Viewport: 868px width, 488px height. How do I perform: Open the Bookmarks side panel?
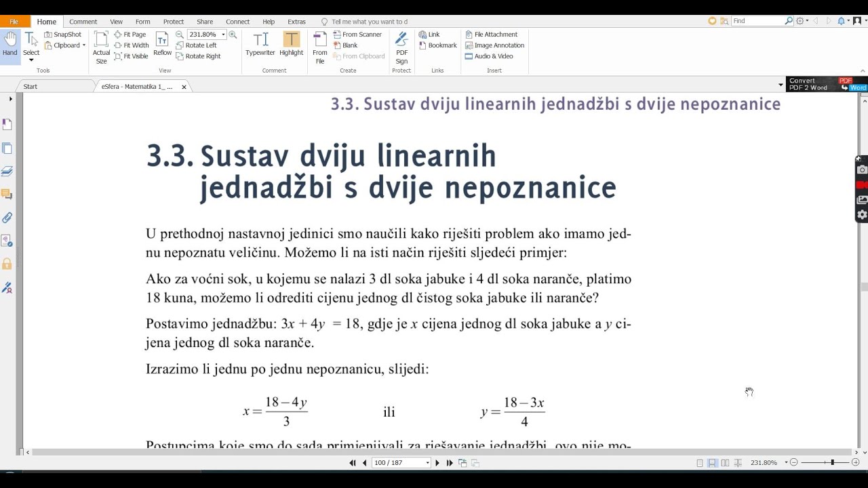[7, 125]
